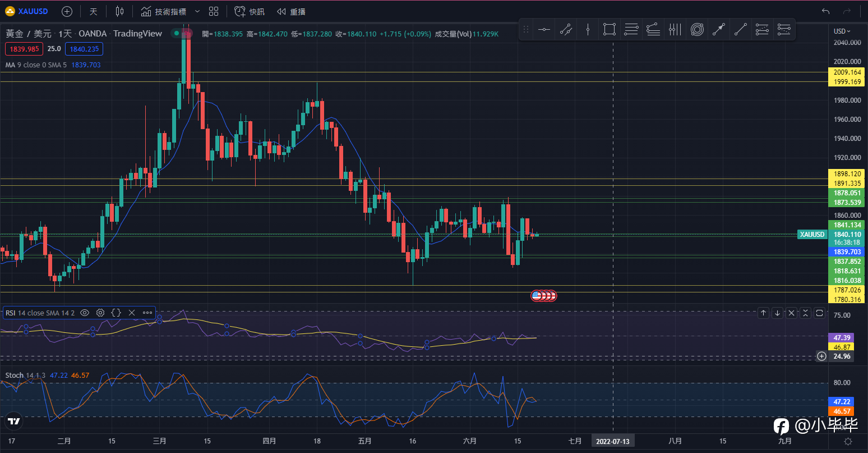
Task: Hide the RSI indicator with eye icon
Action: coord(85,313)
